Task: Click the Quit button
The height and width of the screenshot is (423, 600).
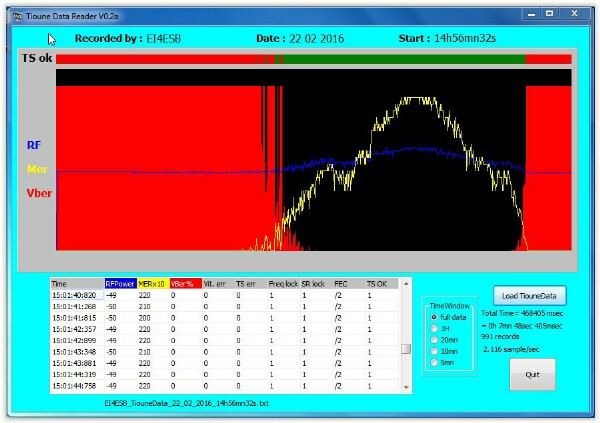Action: point(531,373)
